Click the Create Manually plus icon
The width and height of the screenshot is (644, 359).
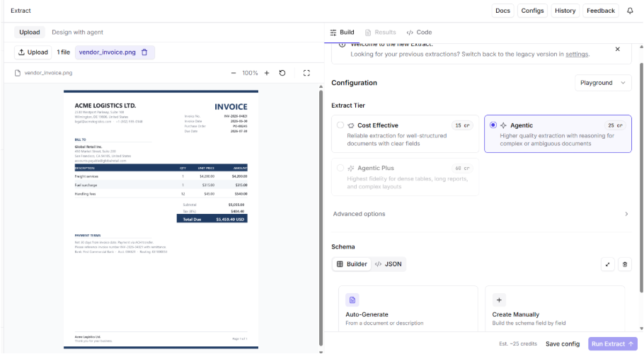pyautogui.click(x=499, y=300)
